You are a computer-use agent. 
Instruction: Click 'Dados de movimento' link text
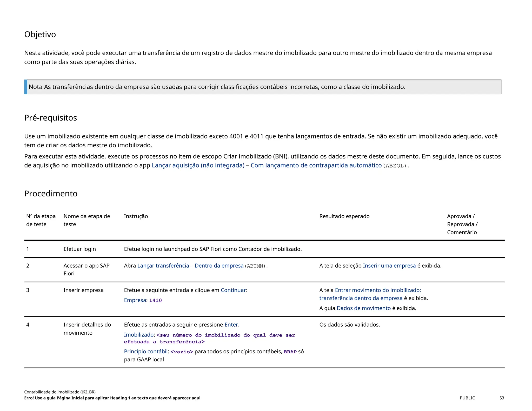(363, 308)
